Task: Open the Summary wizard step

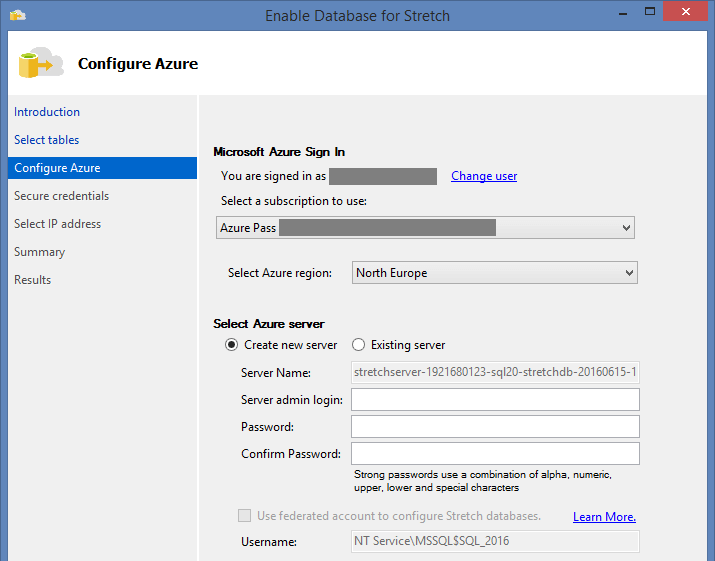Action: [x=40, y=252]
